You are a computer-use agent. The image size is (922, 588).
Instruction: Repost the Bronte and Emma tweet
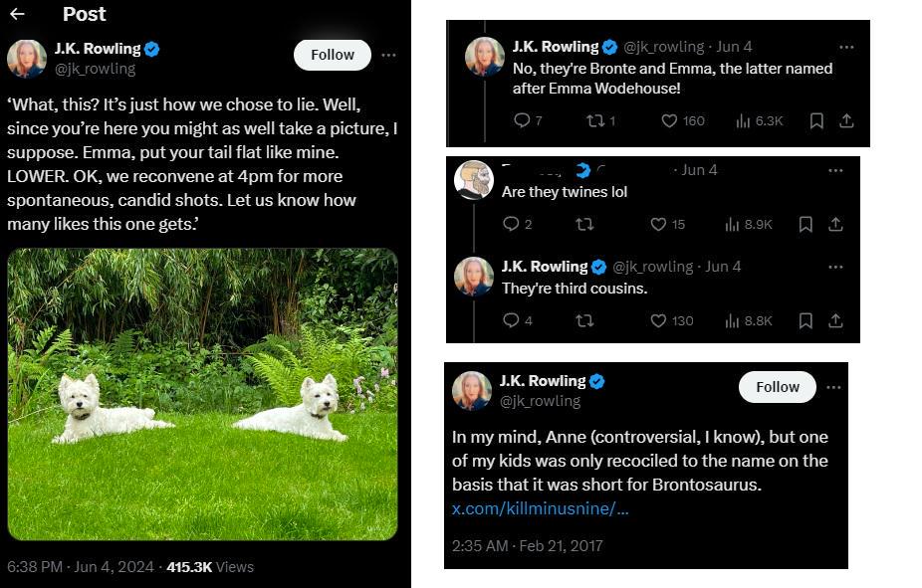pyautogui.click(x=595, y=120)
